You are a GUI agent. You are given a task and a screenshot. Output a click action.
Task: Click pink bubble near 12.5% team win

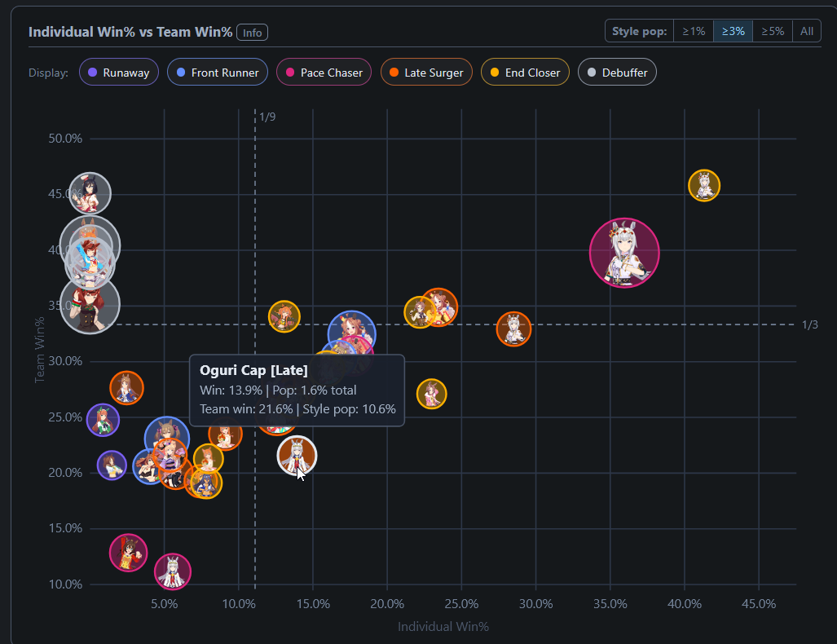point(128,553)
